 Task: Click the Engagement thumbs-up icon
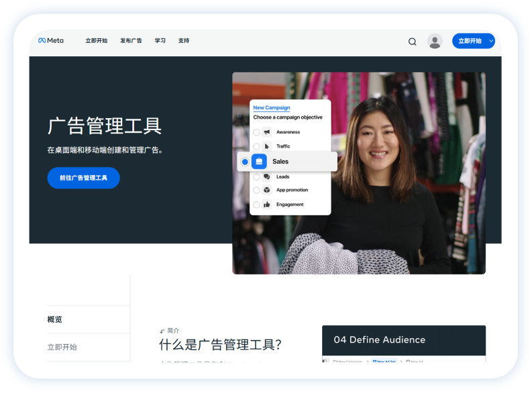267,205
